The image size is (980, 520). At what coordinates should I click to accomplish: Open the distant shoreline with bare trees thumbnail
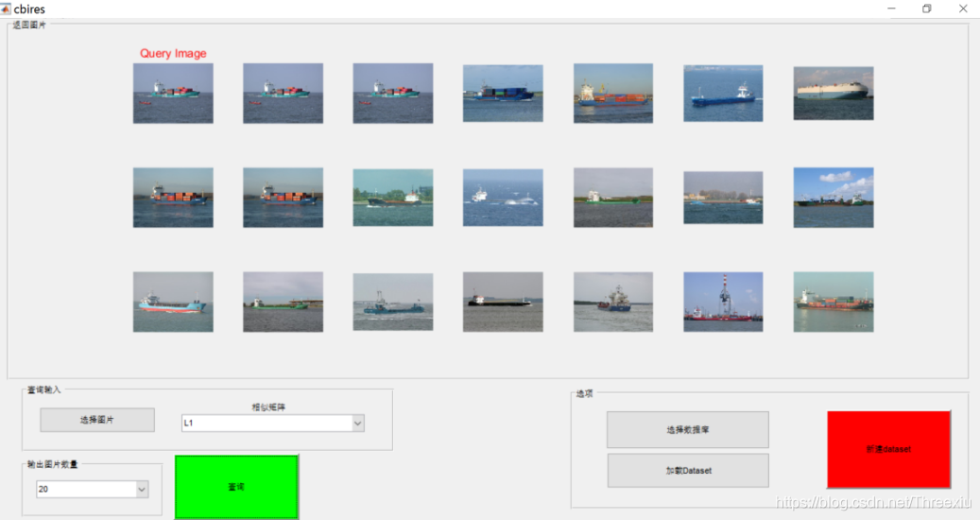(x=723, y=198)
